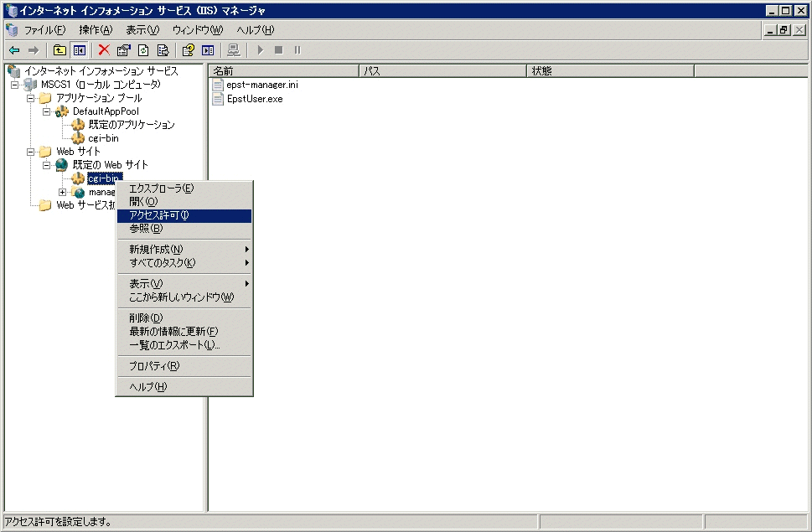
Task: Choose 最新の情報に更新(F) from context menu
Action: pos(184,331)
